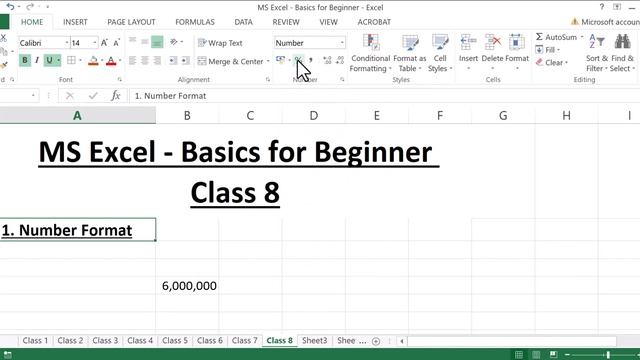The height and width of the screenshot is (360, 640).
Task: Expand Merge & Center dropdown arrow
Action: click(x=268, y=62)
